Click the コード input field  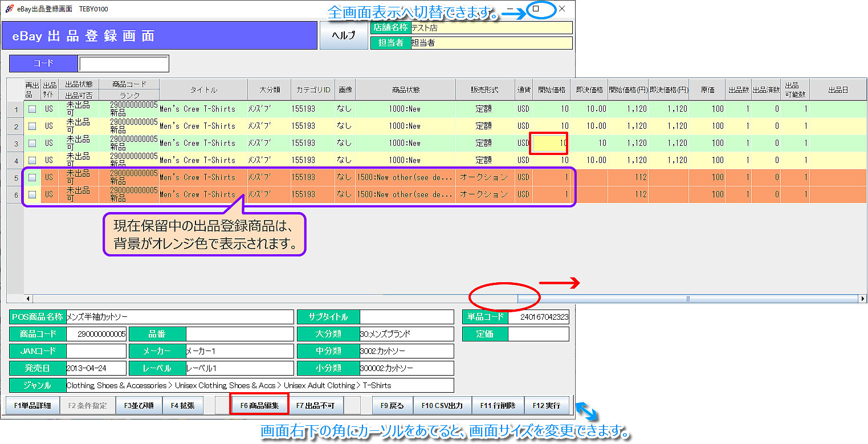click(x=124, y=64)
